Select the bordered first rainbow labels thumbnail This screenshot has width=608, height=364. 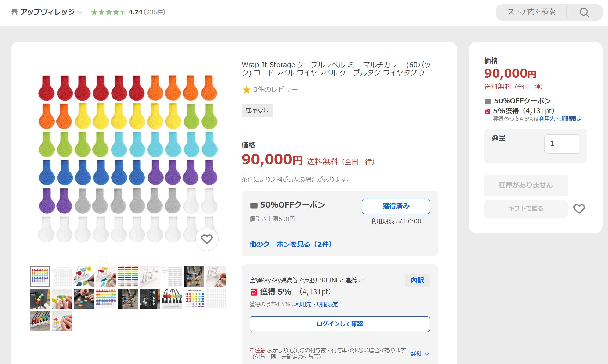(40, 276)
